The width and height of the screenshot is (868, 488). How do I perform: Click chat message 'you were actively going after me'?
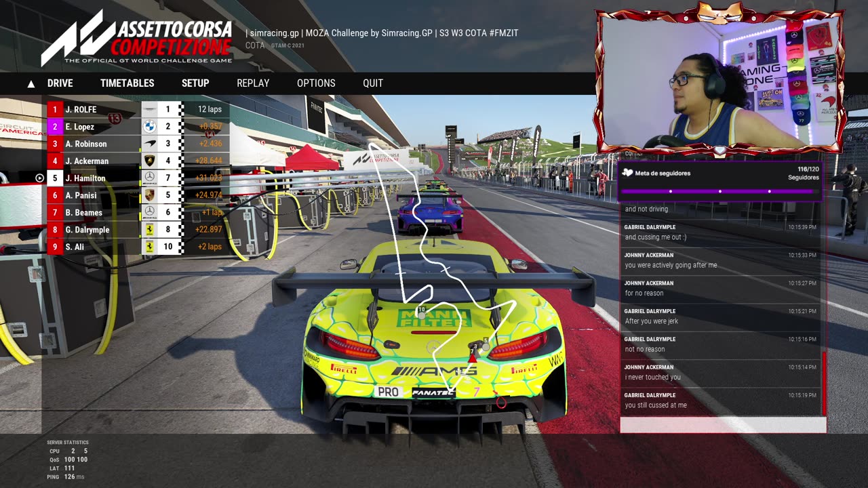671,265
